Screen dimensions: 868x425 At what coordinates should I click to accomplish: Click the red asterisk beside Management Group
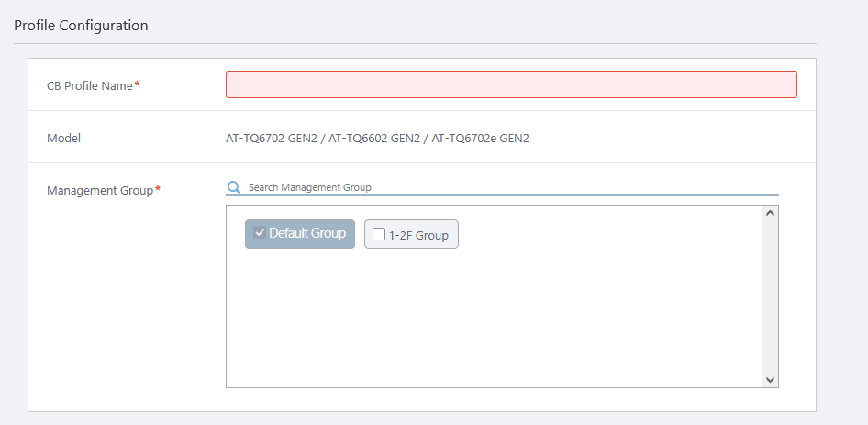click(158, 190)
